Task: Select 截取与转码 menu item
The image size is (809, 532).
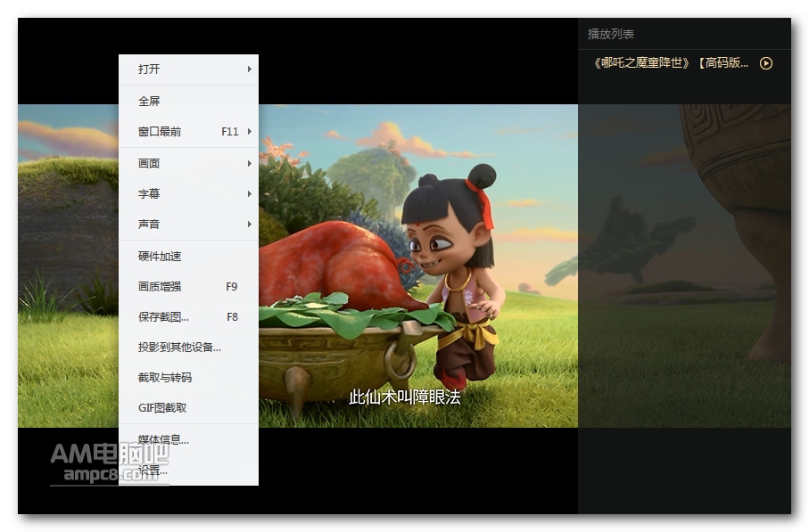Action: (188, 377)
